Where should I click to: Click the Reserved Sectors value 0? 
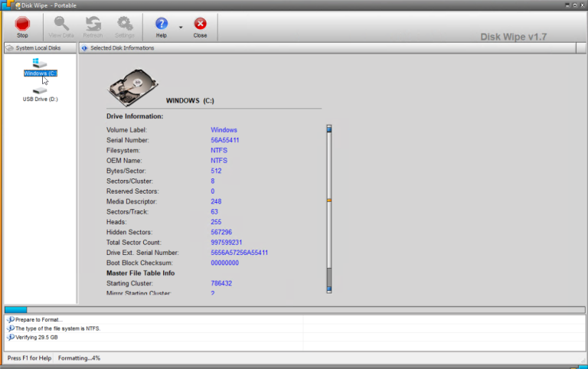click(x=212, y=191)
